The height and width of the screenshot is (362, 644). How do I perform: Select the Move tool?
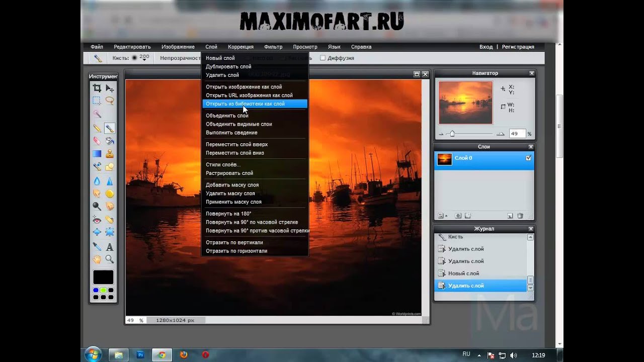(110, 88)
